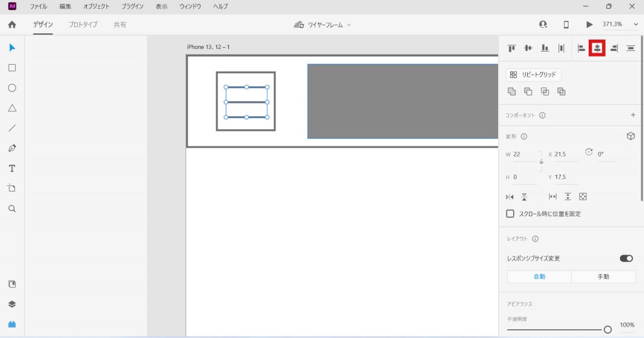Viewport: 644px width, 338px height.
Task: Select 自動 responsive mode
Action: [539, 277]
